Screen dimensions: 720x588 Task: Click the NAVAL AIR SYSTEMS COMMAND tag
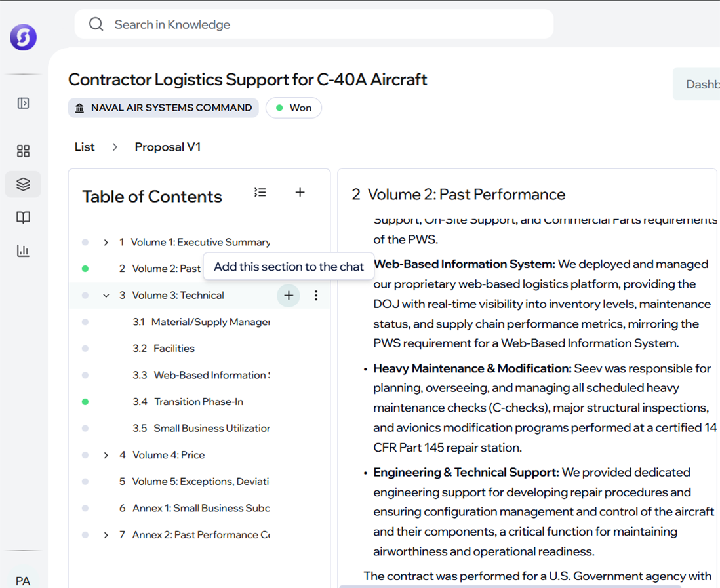coord(163,108)
